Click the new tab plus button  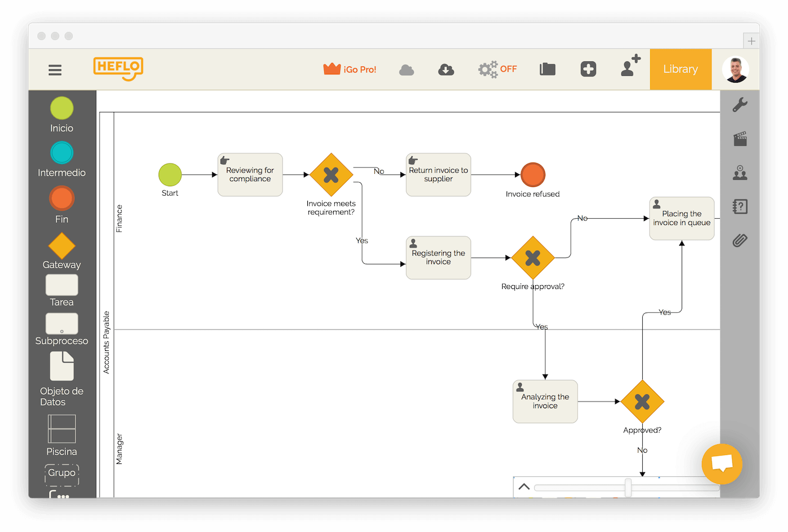click(751, 41)
